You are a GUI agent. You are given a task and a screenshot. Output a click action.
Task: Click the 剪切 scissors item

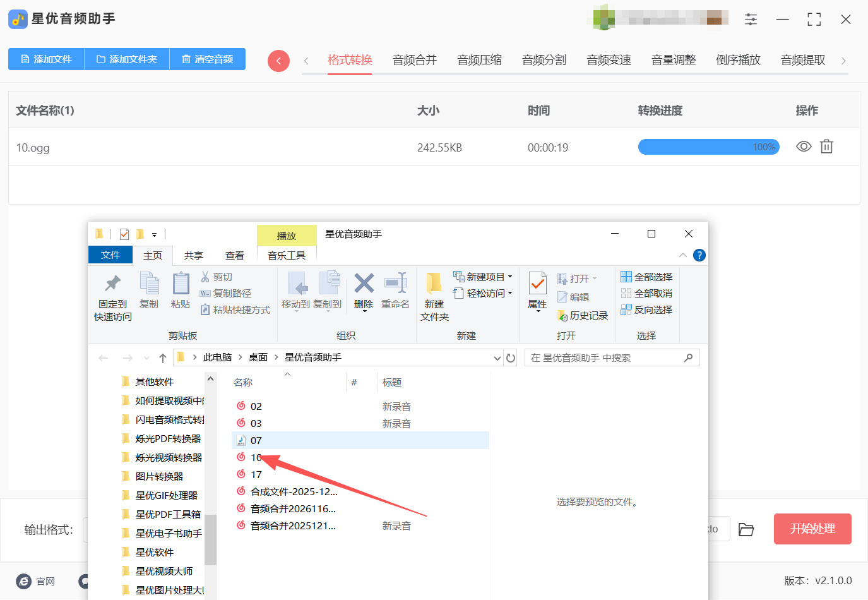[217, 277]
